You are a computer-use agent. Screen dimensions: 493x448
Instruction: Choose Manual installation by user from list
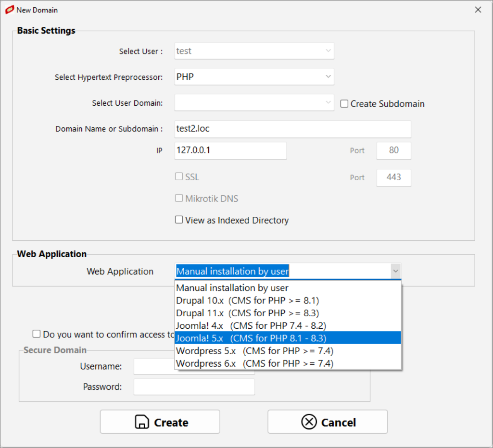click(x=232, y=288)
